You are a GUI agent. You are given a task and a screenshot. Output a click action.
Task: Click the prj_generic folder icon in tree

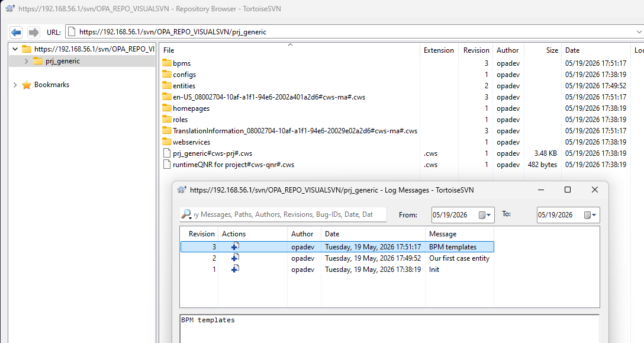tap(38, 61)
